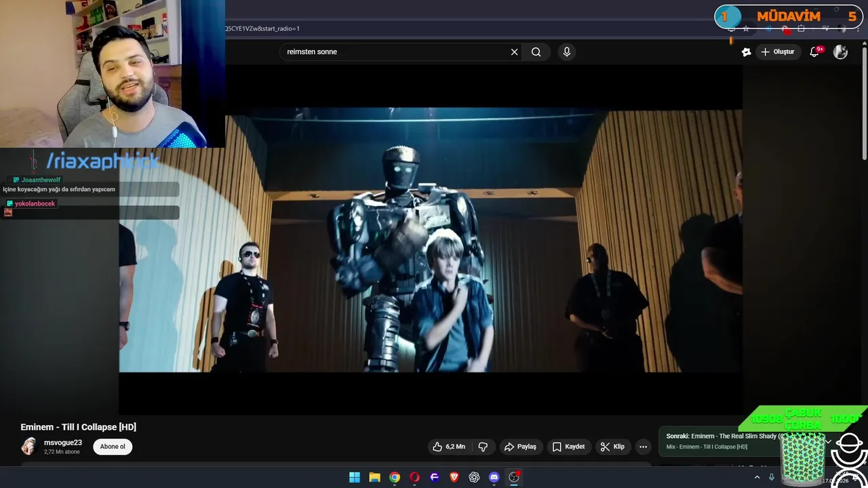The height and width of the screenshot is (488, 868).
Task: Switch to Google Chrome in the taskbar
Action: (395, 477)
